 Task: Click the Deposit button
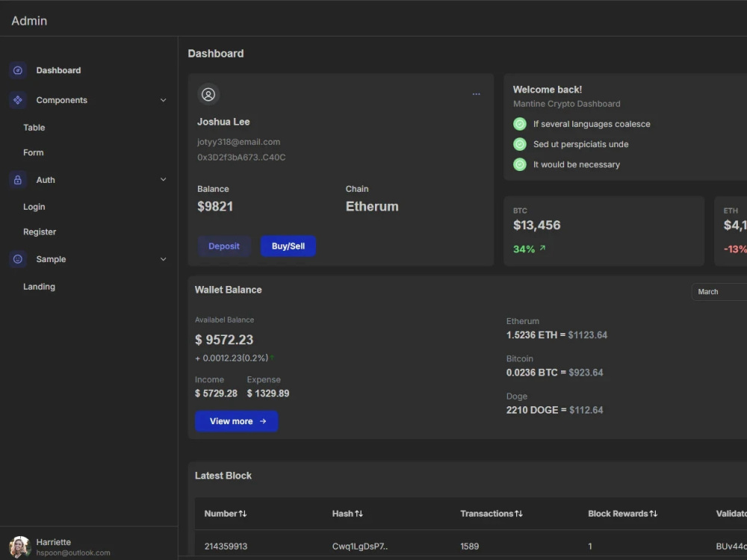(x=224, y=246)
